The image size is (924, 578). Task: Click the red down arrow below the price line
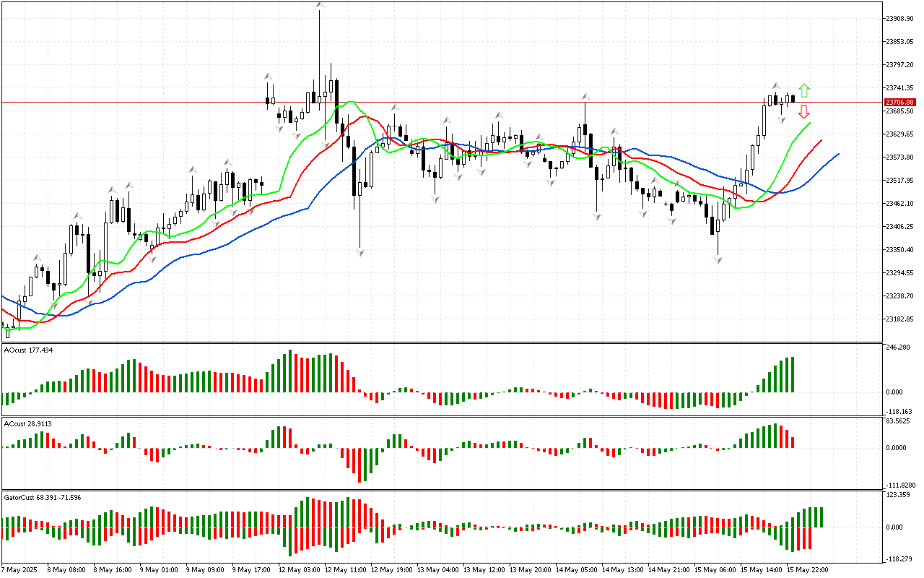(x=803, y=111)
